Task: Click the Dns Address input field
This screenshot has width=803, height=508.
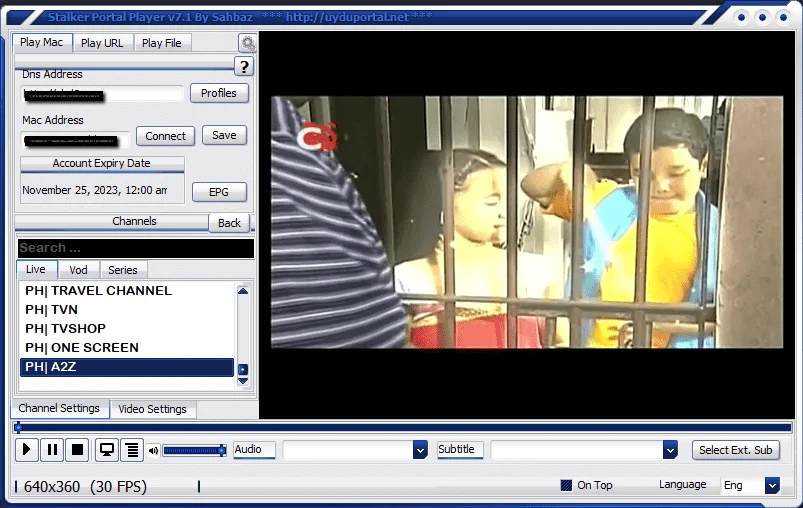Action: [102, 94]
